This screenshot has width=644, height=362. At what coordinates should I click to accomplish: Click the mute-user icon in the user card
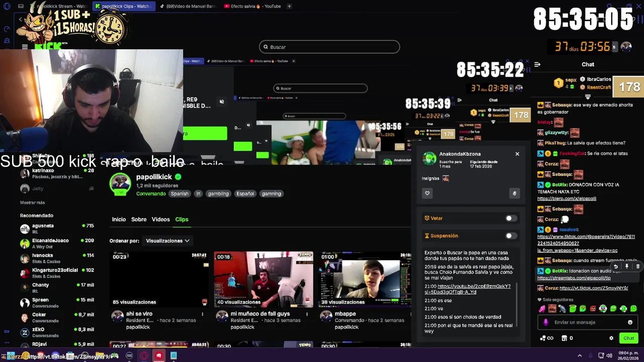point(514,193)
